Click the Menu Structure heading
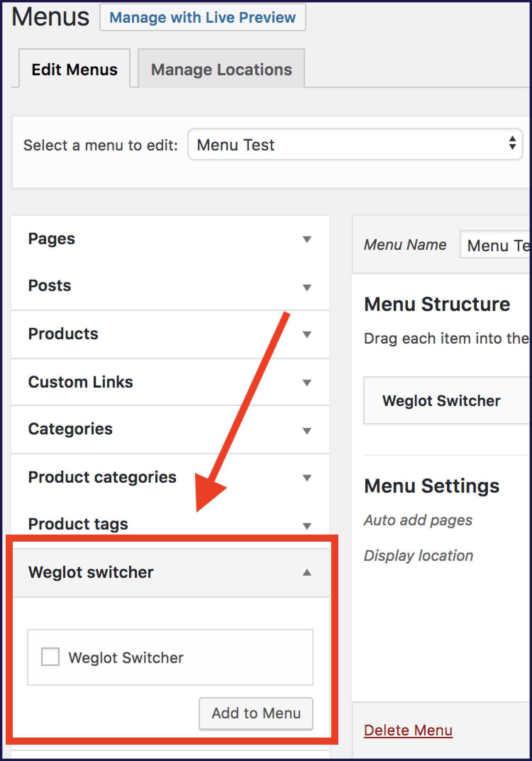Screen dimensions: 532x761 pos(437,304)
